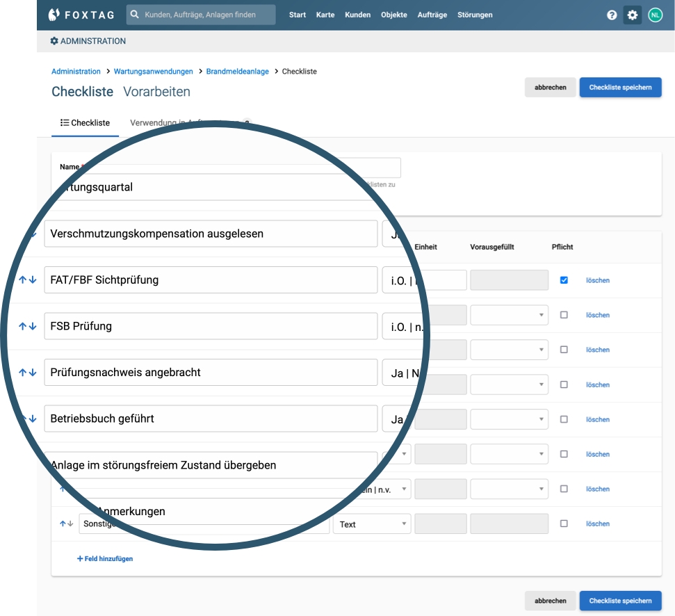Click löschen in the checked Pflicht row
The width and height of the screenshot is (675, 616).
click(598, 280)
